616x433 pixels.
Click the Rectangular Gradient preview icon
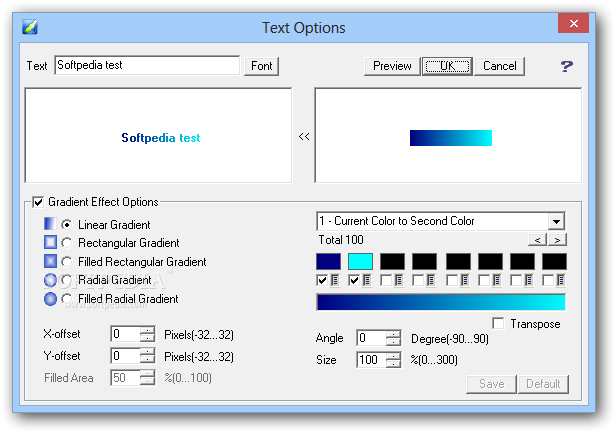(x=50, y=242)
